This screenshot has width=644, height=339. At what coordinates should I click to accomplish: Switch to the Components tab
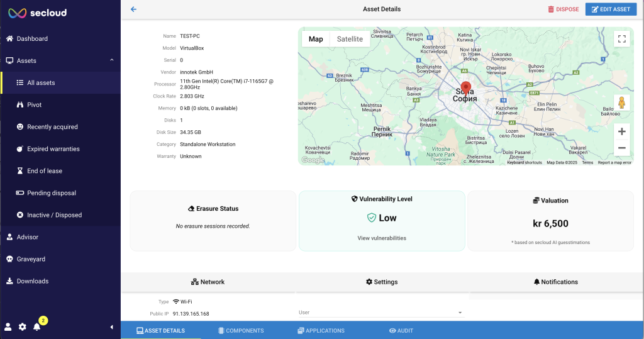(241, 330)
